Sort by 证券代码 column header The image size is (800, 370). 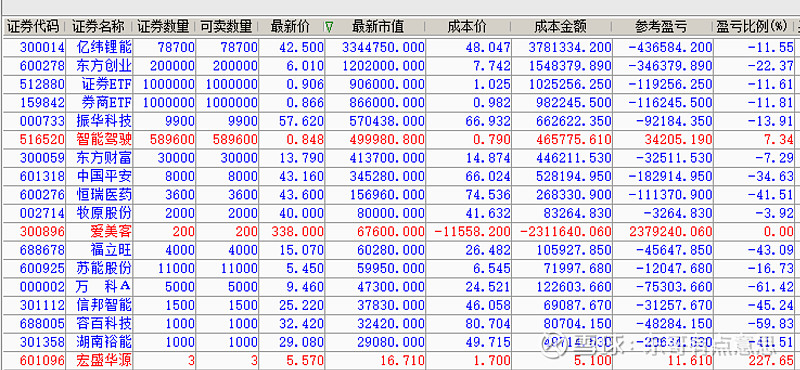(33, 27)
